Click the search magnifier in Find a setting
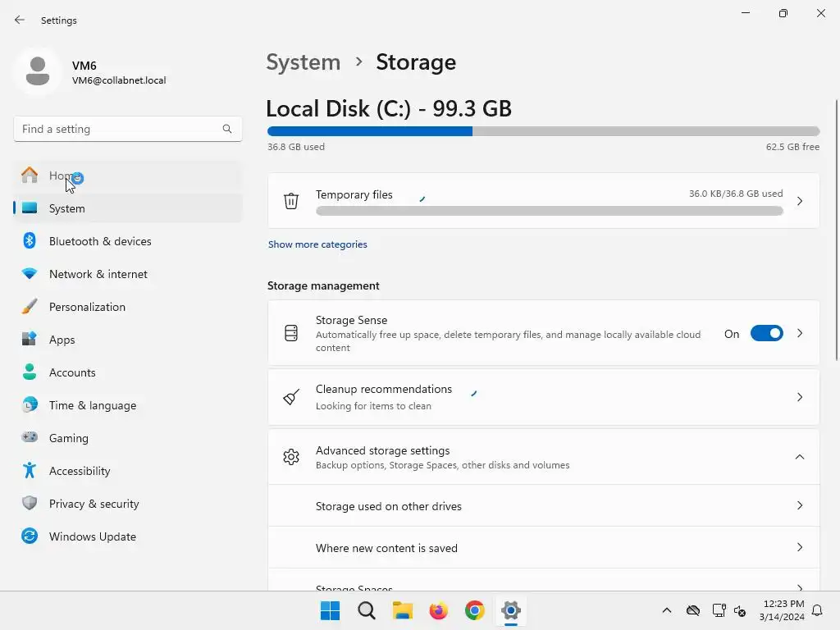Screen dimensions: 840x630 pos(227,129)
